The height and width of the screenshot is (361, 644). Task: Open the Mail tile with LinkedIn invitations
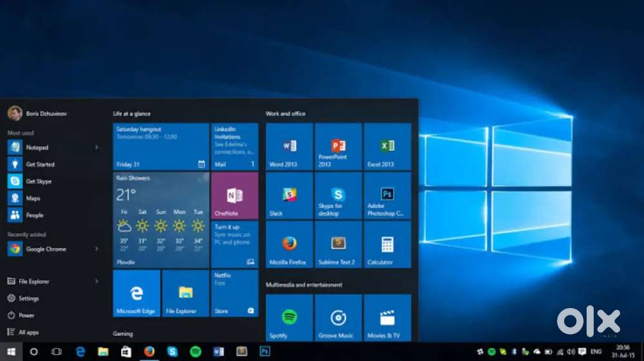click(x=234, y=147)
